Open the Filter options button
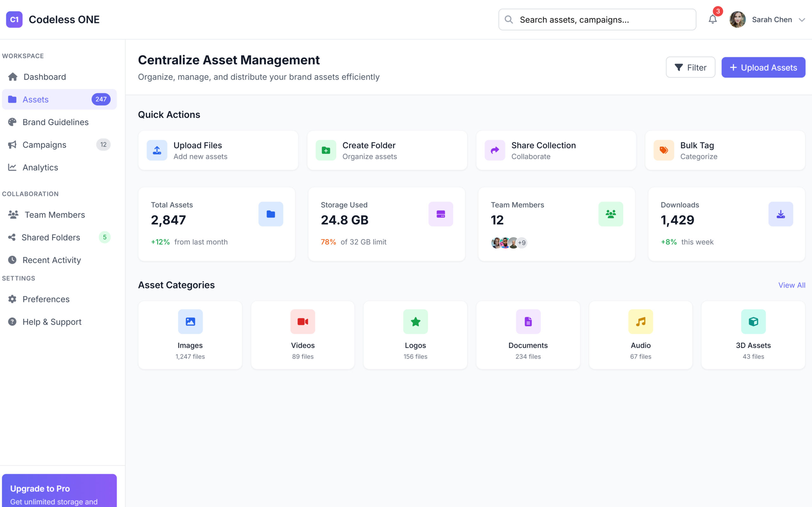This screenshot has width=812, height=507. [690, 67]
